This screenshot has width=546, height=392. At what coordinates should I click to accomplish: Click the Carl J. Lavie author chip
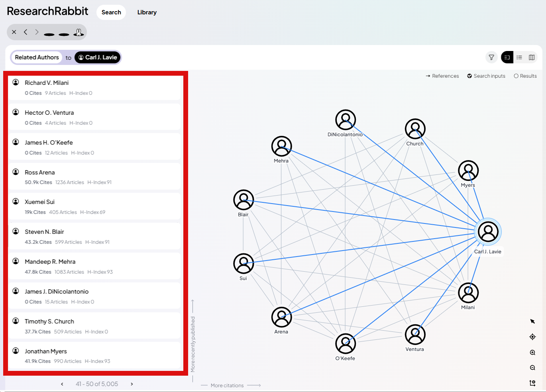98,57
